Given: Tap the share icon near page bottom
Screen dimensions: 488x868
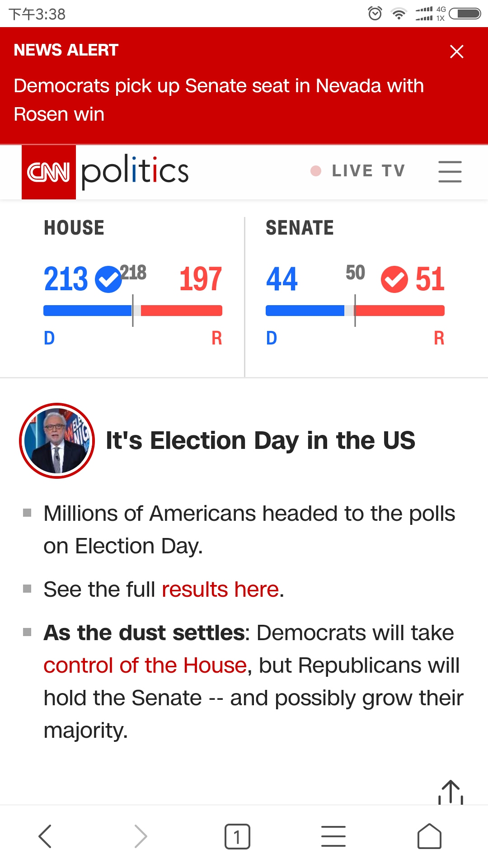Looking at the screenshot, I should pos(451,793).
